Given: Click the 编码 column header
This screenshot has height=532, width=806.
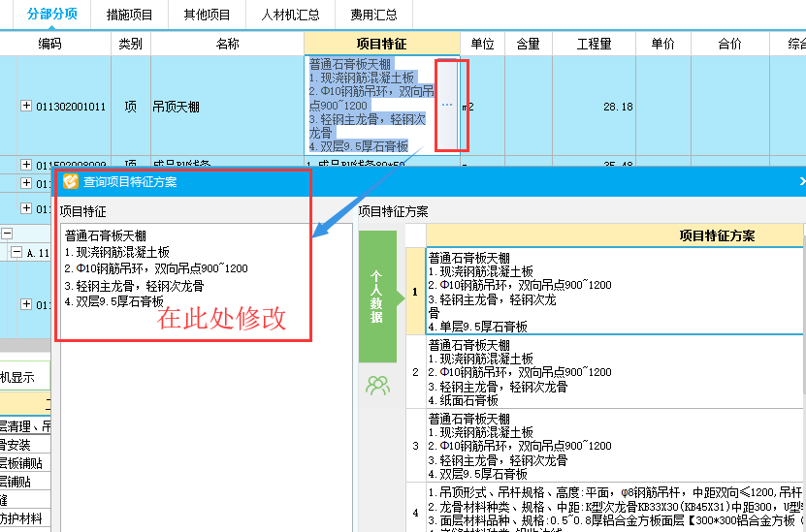Looking at the screenshot, I should click(x=49, y=45).
